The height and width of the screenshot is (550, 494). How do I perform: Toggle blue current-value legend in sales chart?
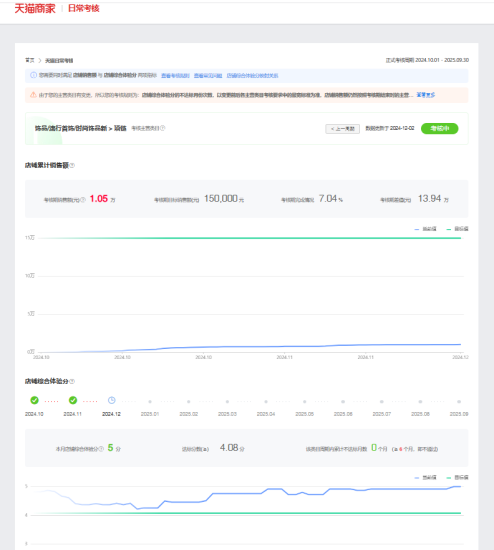tap(425, 229)
